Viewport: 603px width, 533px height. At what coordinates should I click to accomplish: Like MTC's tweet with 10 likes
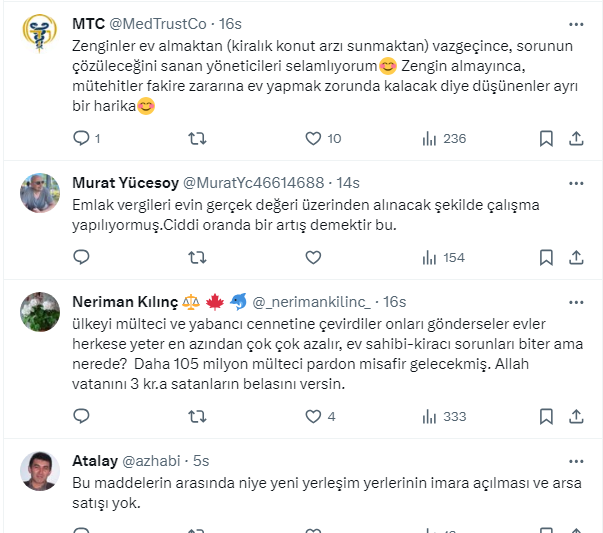(x=313, y=139)
